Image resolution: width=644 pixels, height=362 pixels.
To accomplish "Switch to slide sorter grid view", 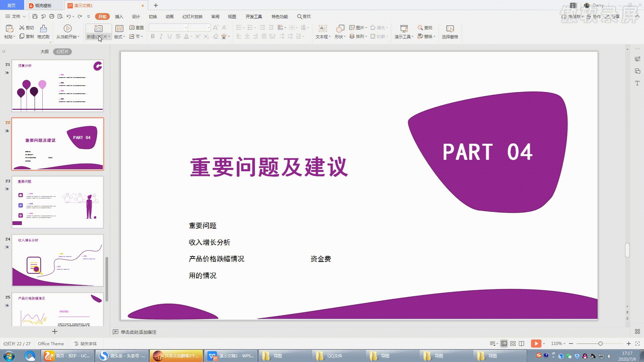I will [513, 344].
